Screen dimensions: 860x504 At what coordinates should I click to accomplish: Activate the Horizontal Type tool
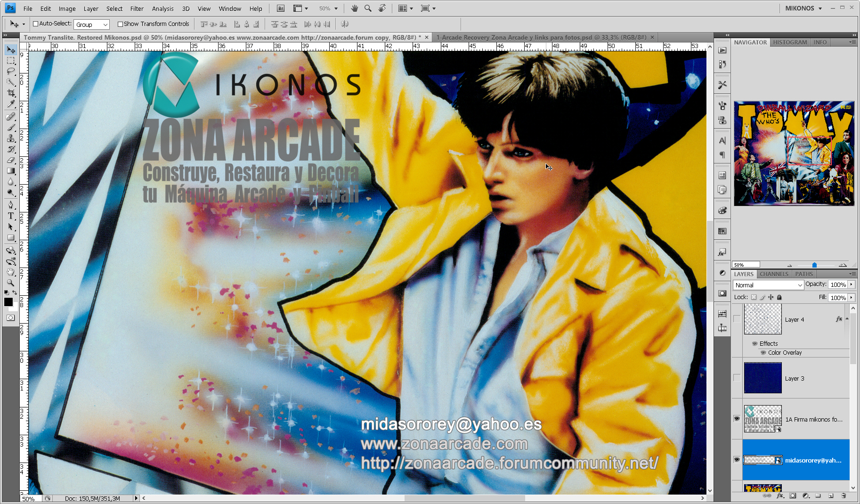click(x=10, y=216)
